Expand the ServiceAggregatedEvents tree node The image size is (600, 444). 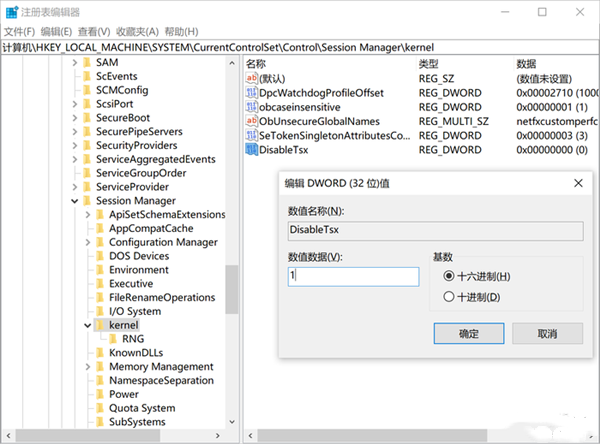click(x=75, y=159)
